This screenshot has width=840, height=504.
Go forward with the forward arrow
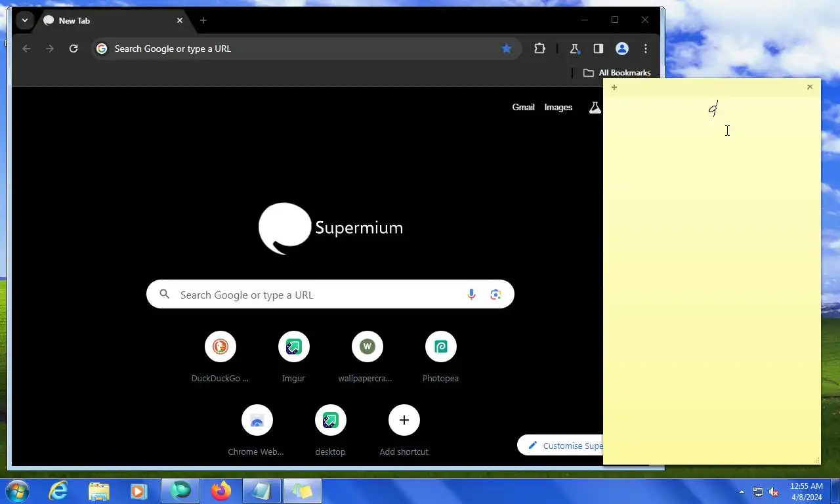pyautogui.click(x=50, y=49)
